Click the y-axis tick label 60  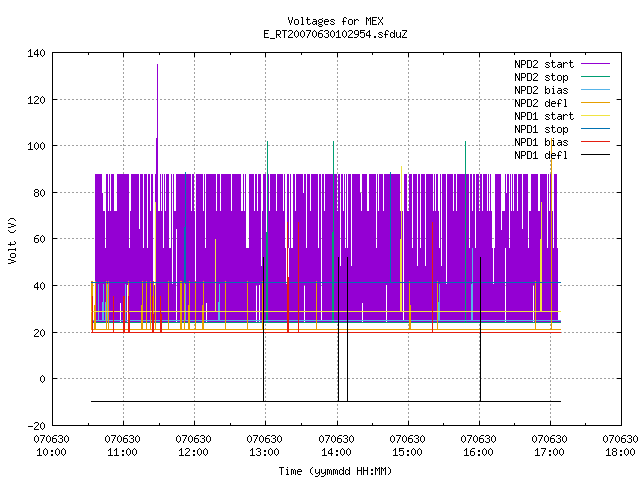[39, 239]
